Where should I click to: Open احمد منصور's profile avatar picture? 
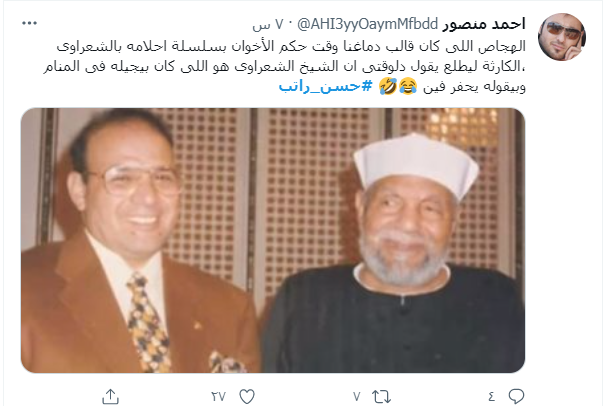[x=562, y=37]
